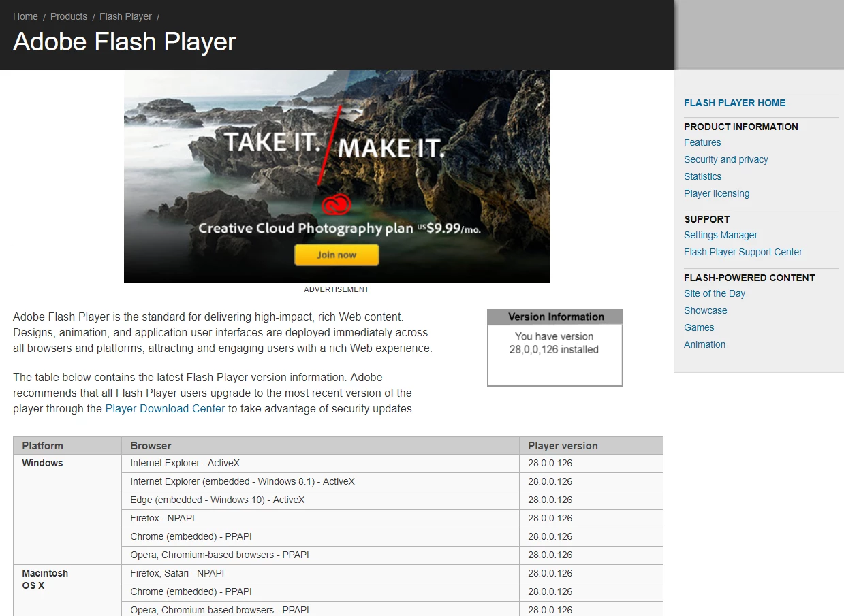Open Player licensing link

(x=717, y=193)
